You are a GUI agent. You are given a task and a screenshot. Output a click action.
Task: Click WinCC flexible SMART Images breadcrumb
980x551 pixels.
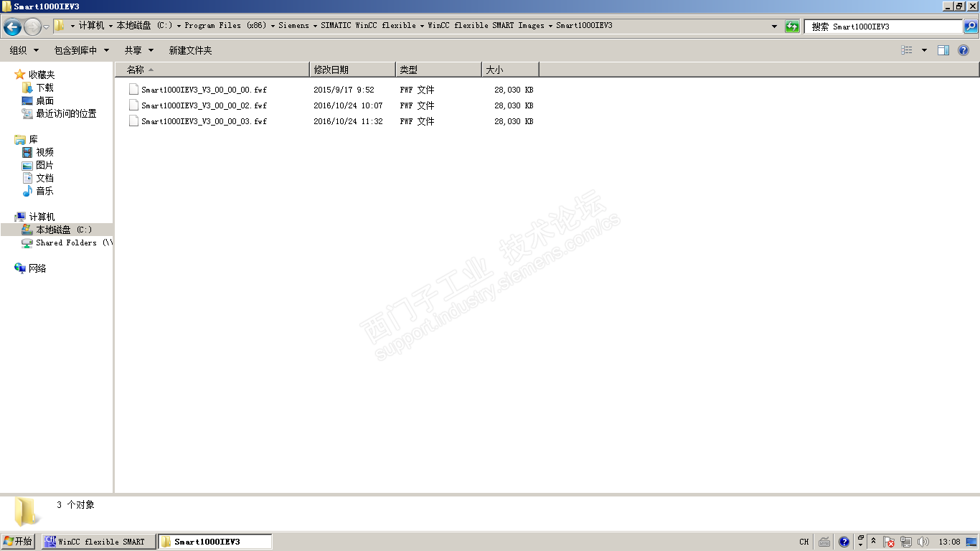click(486, 26)
